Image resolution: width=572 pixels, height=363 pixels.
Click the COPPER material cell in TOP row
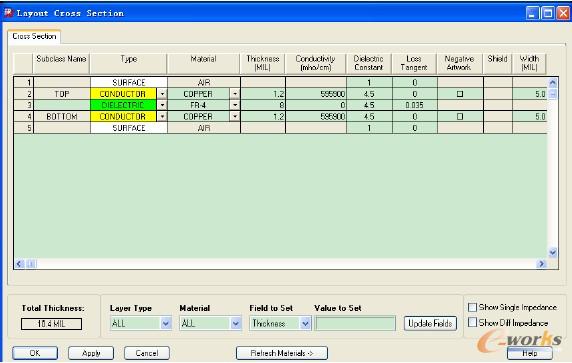tap(199, 94)
